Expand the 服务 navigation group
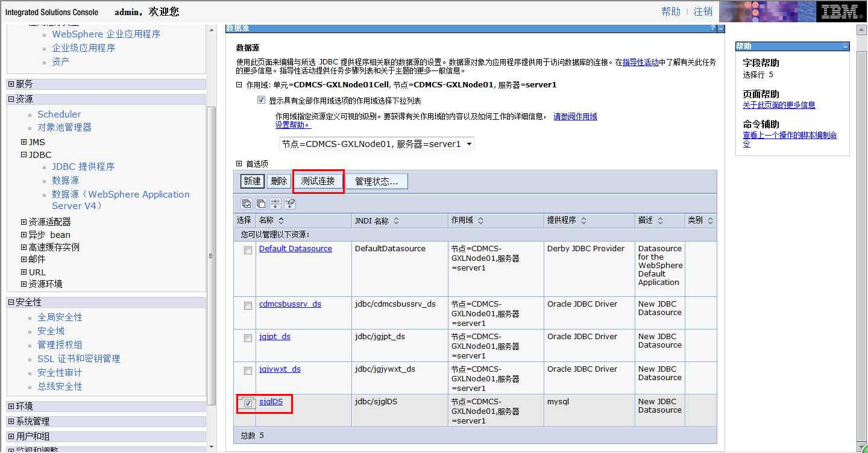The height and width of the screenshot is (453, 868). pyautogui.click(x=11, y=84)
